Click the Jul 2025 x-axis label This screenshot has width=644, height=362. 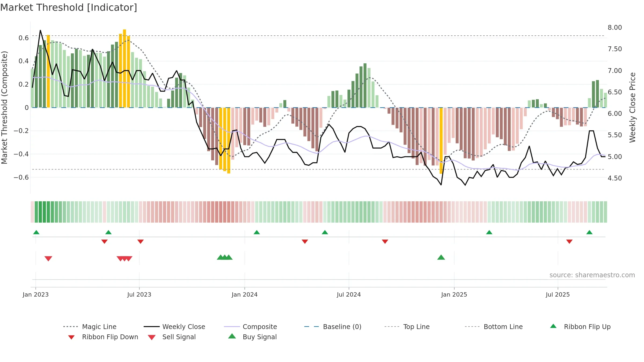click(558, 295)
